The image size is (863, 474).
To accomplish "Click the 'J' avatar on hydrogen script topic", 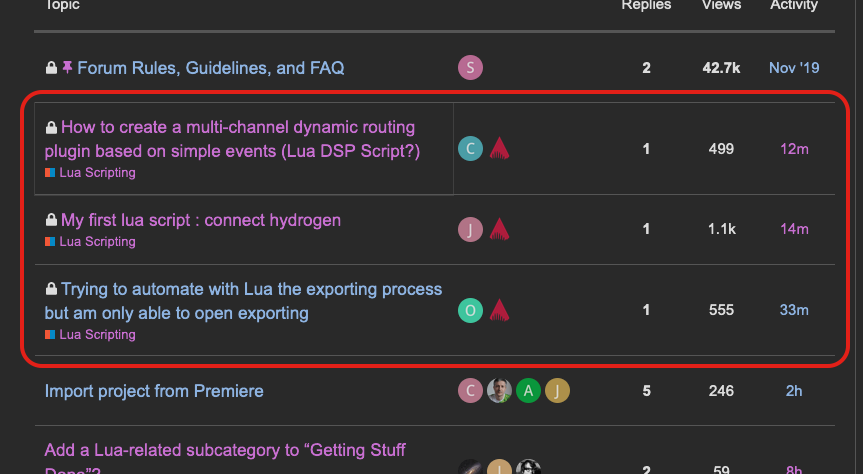I will (470, 229).
